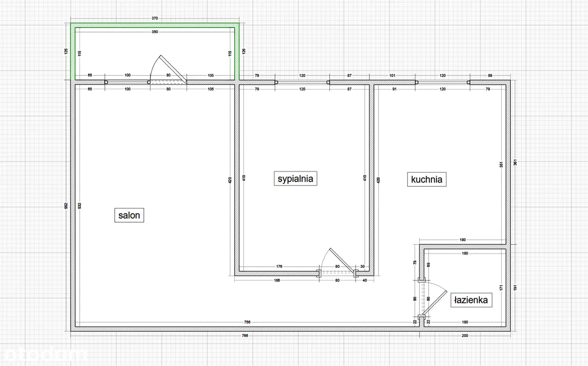Viewport: 588px width, 366px height.
Task: Click the otodom watermark logo
Action: tap(44, 354)
